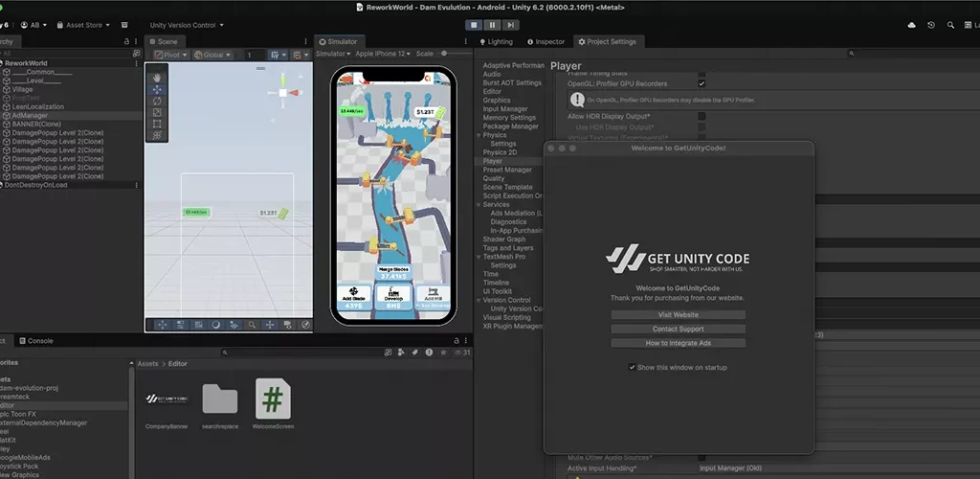Lock the Project panel with padlock icon
This screenshot has height=479, width=980.
tap(457, 341)
